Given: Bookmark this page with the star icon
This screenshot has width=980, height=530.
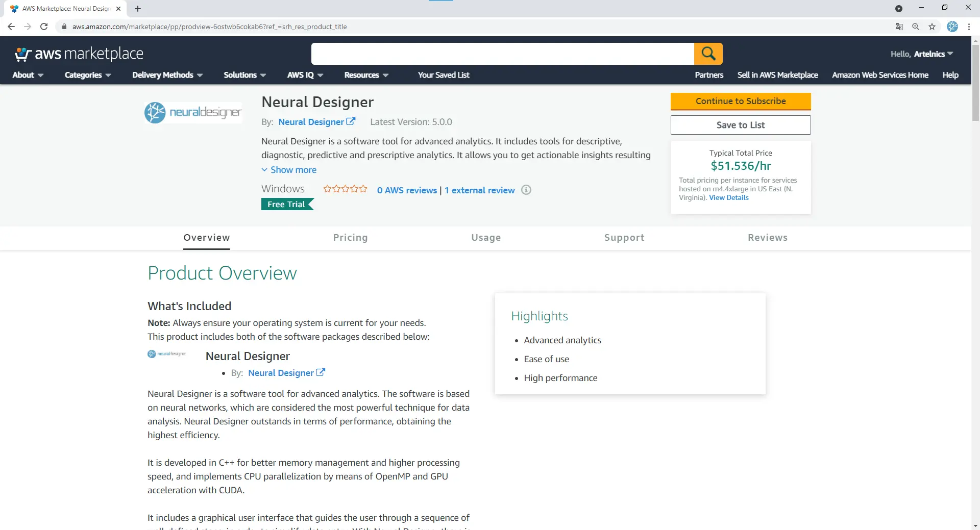Looking at the screenshot, I should coord(932,27).
